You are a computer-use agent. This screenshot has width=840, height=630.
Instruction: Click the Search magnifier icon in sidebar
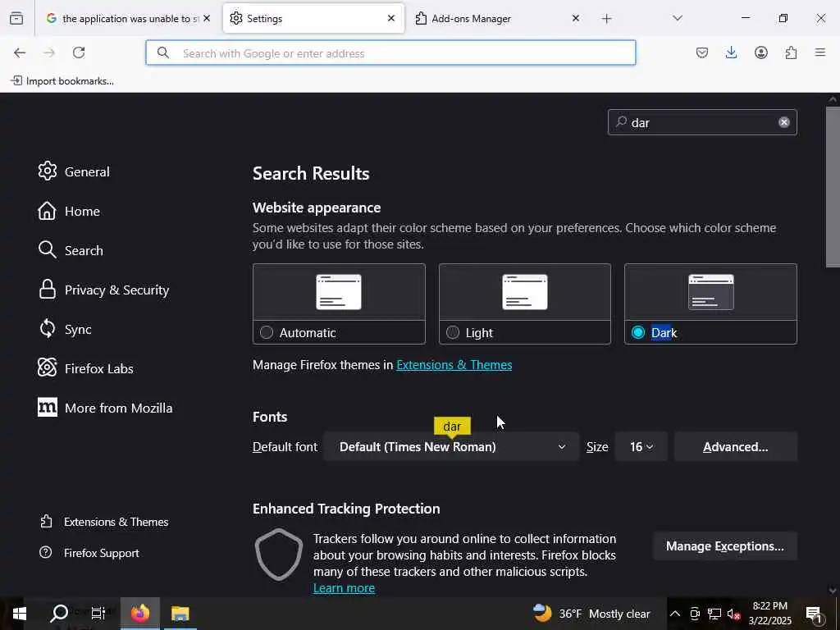(x=47, y=249)
